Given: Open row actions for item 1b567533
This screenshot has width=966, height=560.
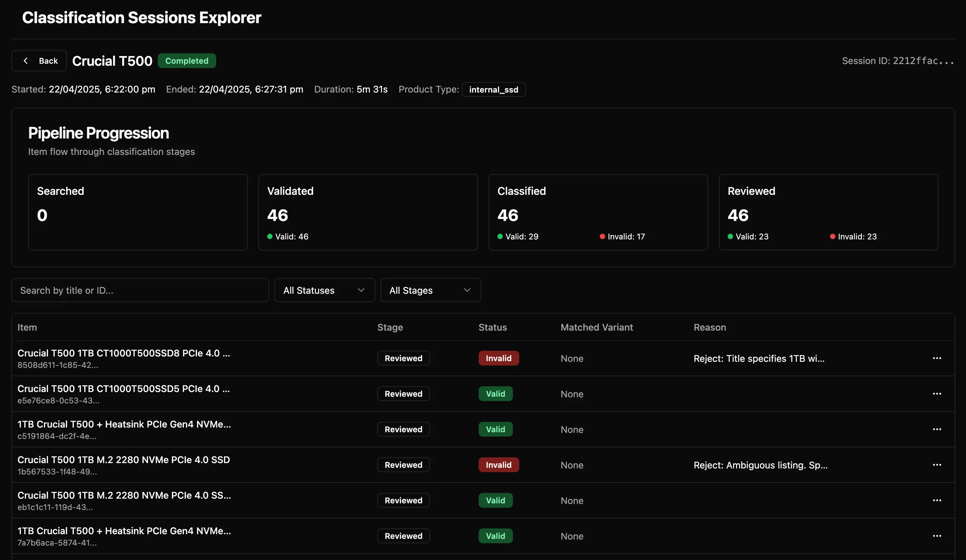Looking at the screenshot, I should coord(936,465).
